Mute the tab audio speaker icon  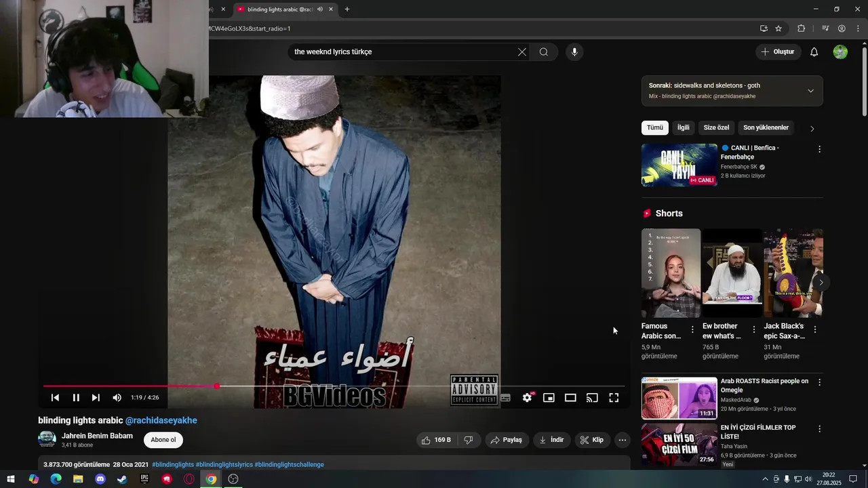click(320, 9)
